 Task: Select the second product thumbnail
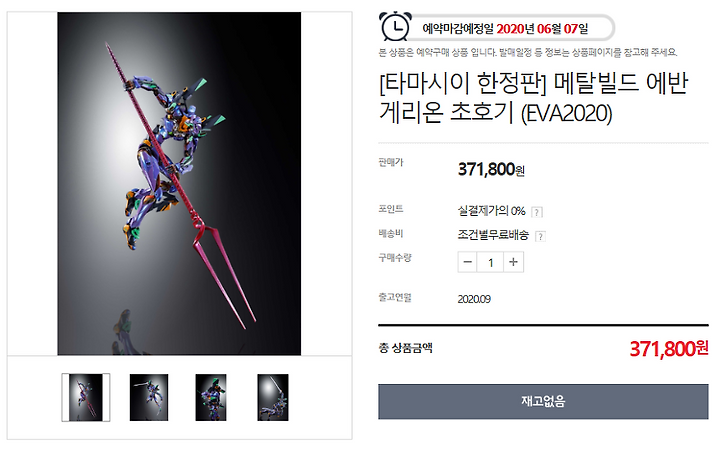coord(149,397)
